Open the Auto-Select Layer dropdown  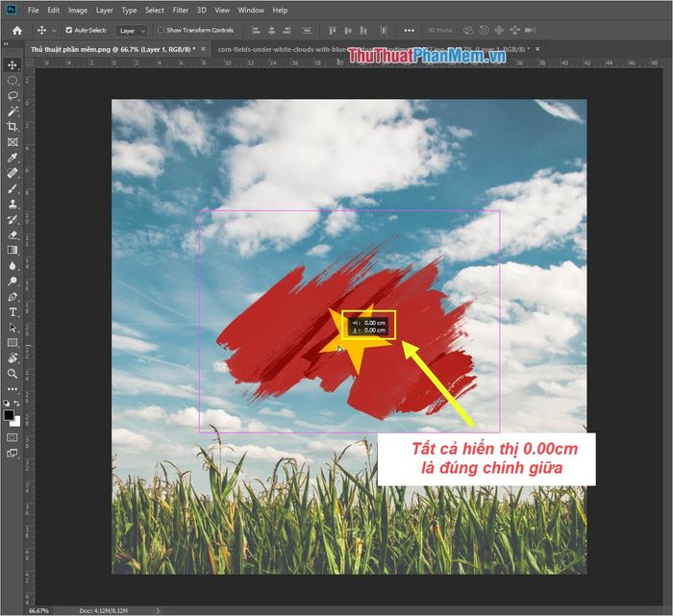click(x=132, y=31)
